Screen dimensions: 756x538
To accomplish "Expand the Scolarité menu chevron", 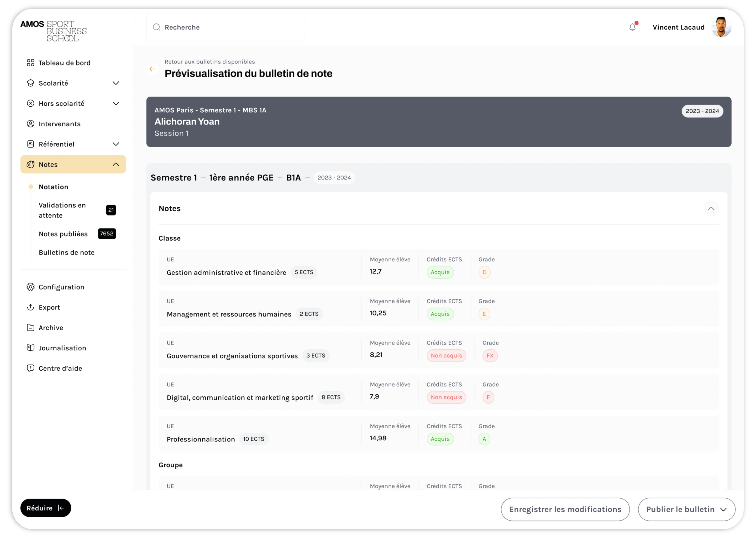I will [116, 83].
